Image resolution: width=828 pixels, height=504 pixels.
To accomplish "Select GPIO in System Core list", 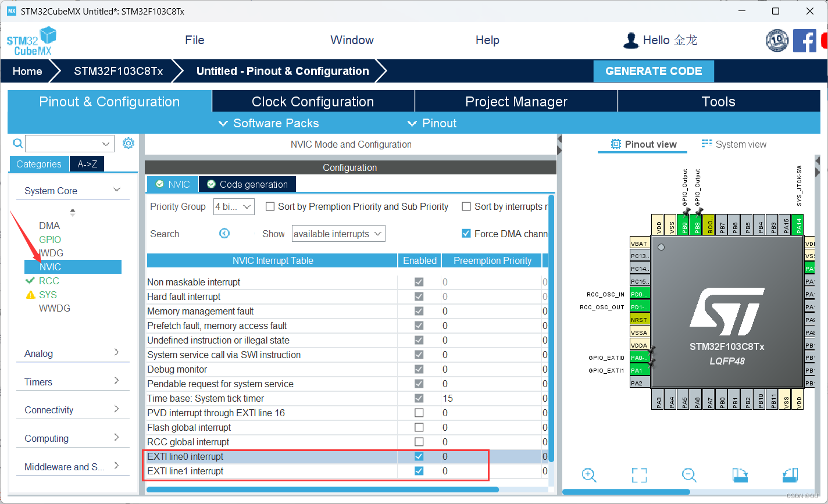I will click(50, 240).
